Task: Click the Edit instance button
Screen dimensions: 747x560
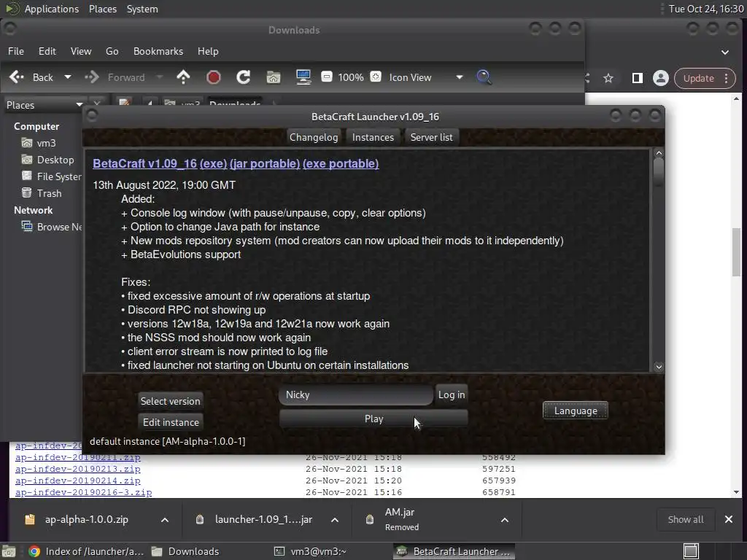Action: (171, 422)
